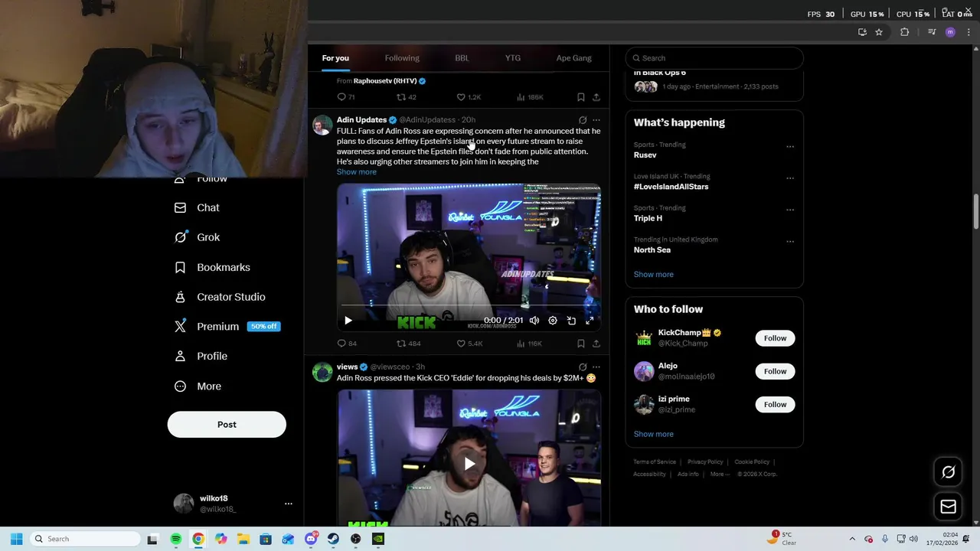The image size is (980, 551).
Task: Repost the post with 42 reposts
Action: [x=406, y=97]
